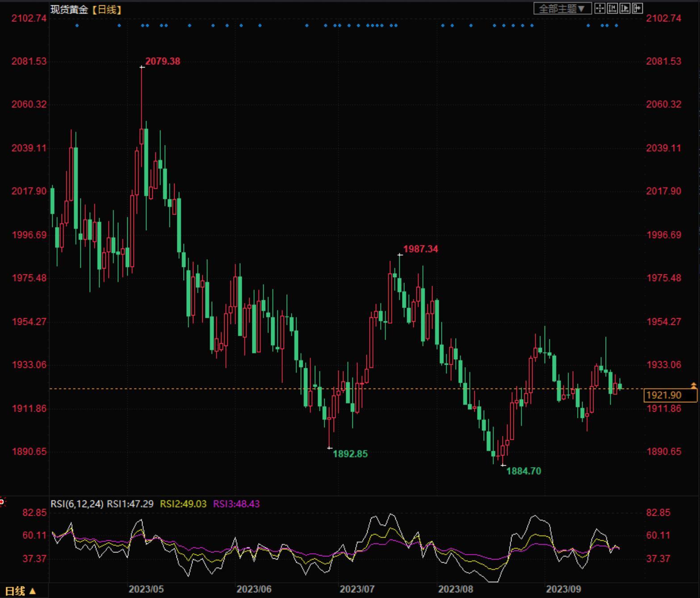Viewport: 700px width, 598px height.
Task: Click the jump-to-start axis icon
Action: click(x=612, y=8)
